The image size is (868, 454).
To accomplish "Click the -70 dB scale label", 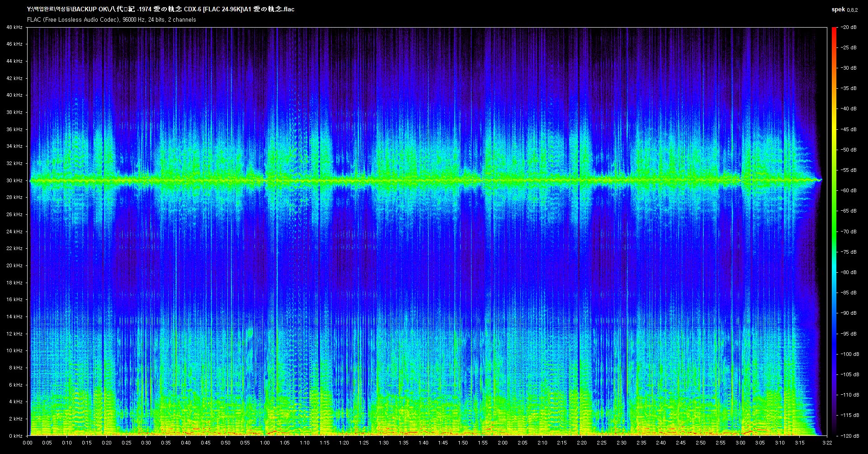I will 849,232.
